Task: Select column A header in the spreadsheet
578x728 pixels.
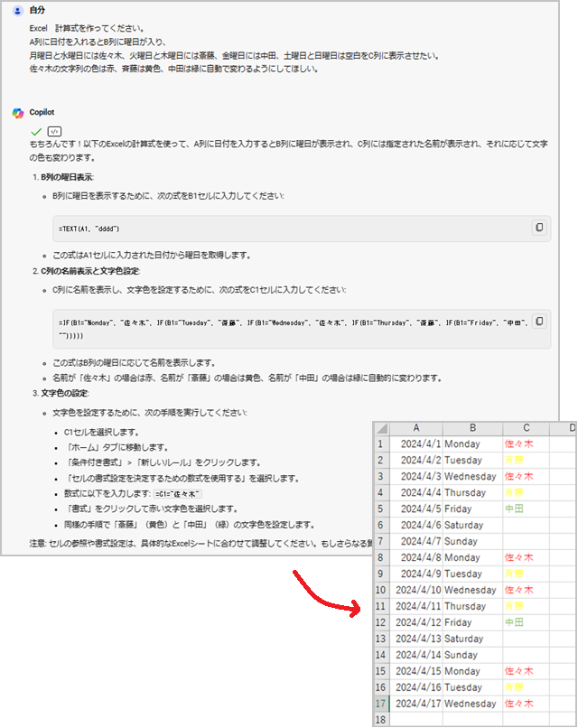Action: tap(416, 428)
